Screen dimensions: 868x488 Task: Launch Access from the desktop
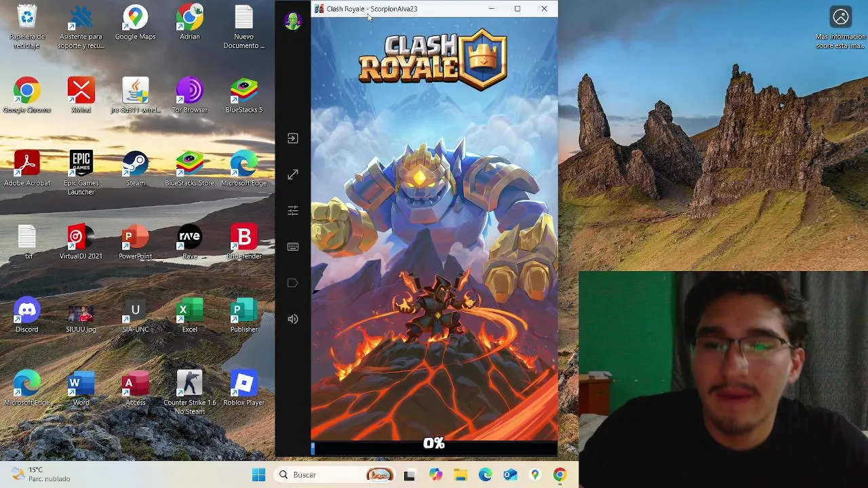click(x=135, y=388)
